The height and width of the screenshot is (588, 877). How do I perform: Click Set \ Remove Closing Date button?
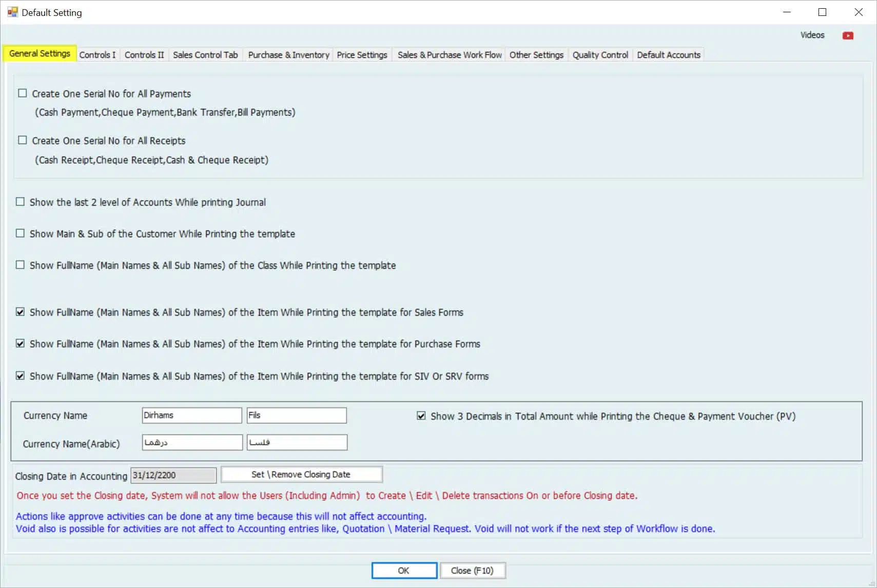pyautogui.click(x=301, y=475)
